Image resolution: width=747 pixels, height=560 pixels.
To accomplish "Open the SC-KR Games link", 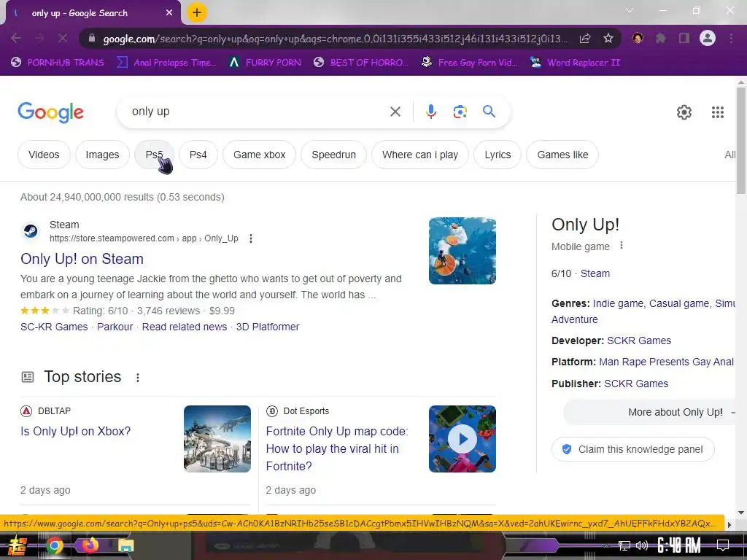I will (54, 327).
